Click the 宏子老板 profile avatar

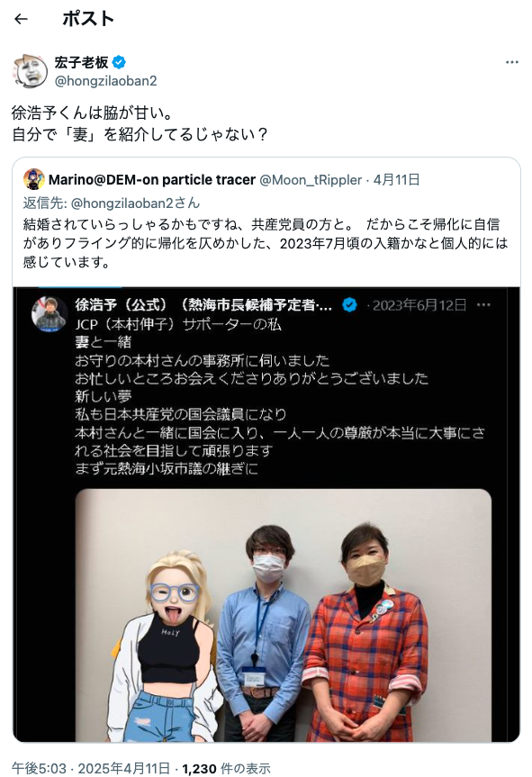[31, 71]
